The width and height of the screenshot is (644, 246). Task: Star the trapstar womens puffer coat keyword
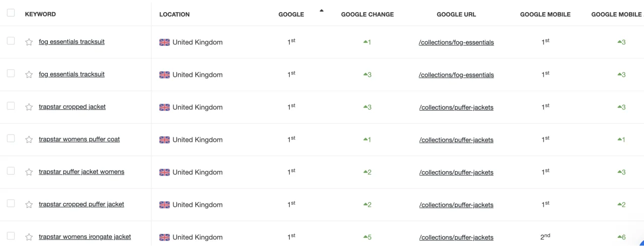[x=29, y=140]
